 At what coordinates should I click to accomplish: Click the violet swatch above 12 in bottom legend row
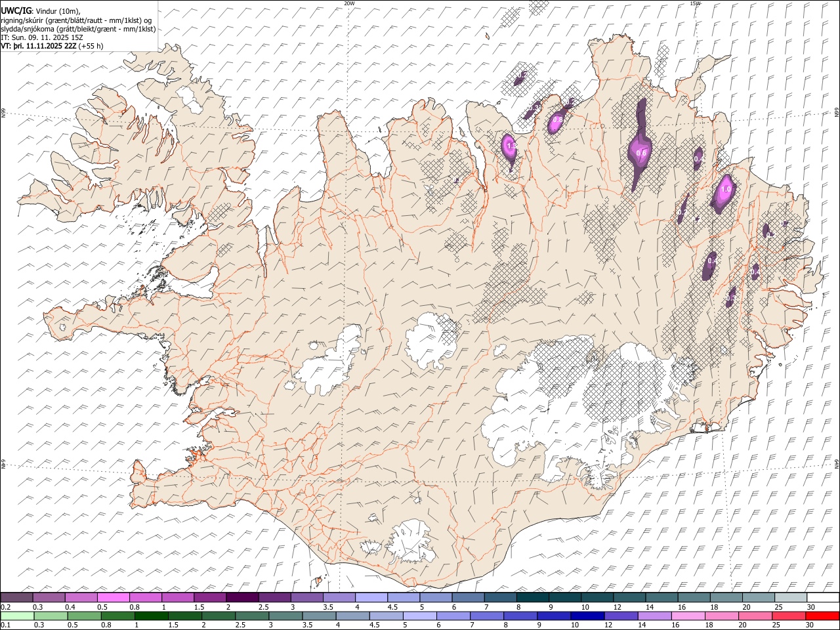(x=621, y=616)
